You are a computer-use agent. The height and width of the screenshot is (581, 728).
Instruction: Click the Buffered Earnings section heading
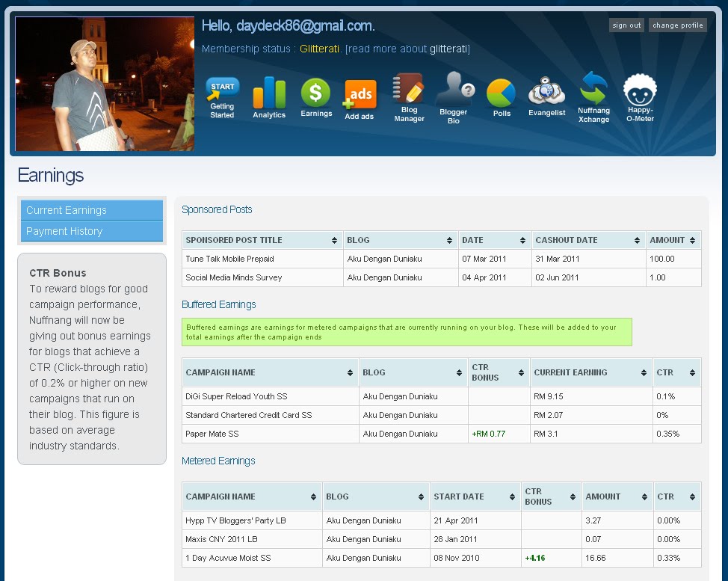point(219,304)
